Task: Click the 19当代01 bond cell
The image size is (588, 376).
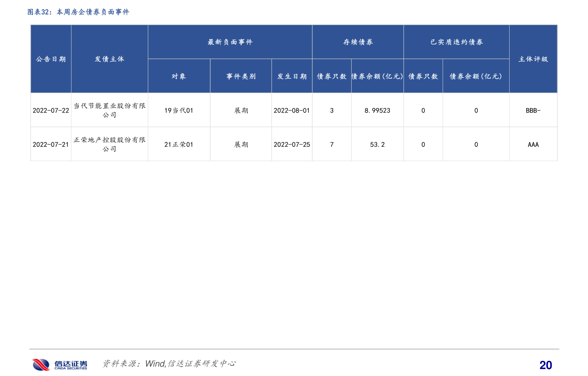Action: [x=179, y=110]
